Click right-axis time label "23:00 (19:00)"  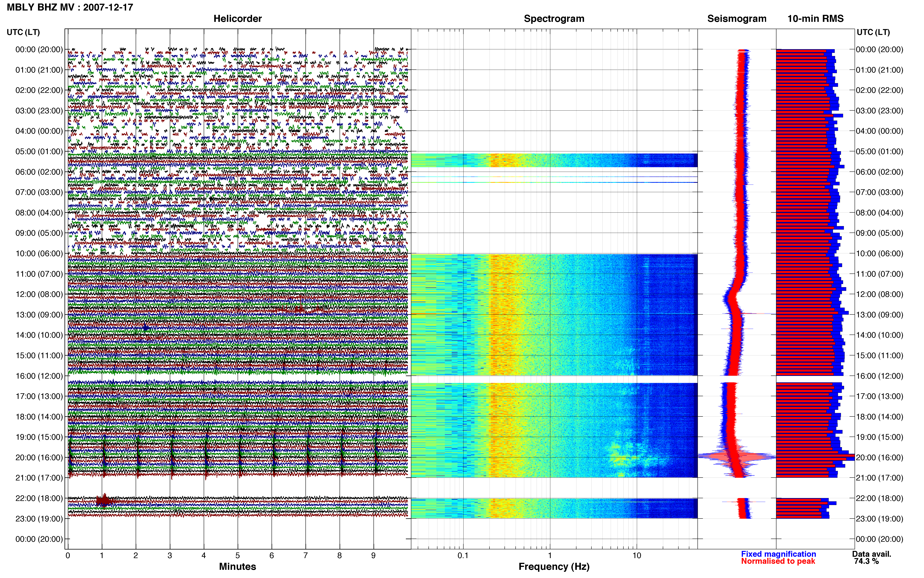879,518
